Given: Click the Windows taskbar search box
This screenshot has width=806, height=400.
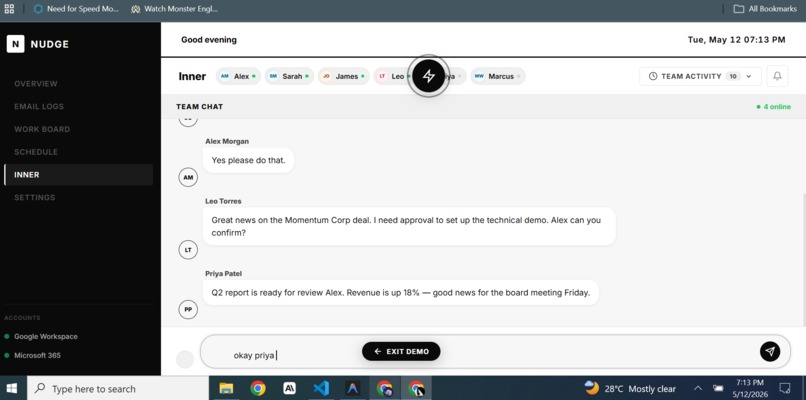Looking at the screenshot, I should click(118, 389).
